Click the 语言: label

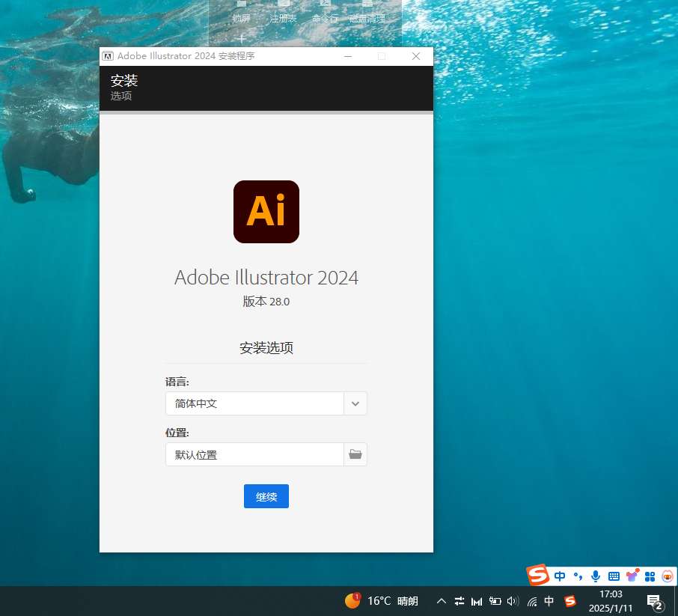[x=177, y=382]
